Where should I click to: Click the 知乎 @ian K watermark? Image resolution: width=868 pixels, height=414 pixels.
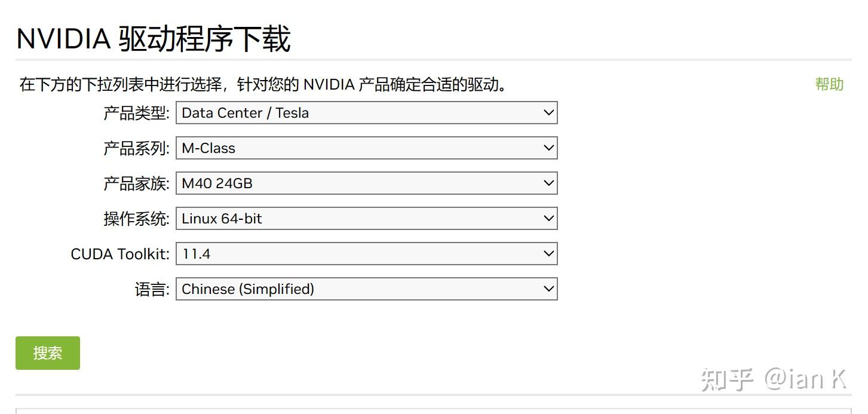(x=774, y=379)
